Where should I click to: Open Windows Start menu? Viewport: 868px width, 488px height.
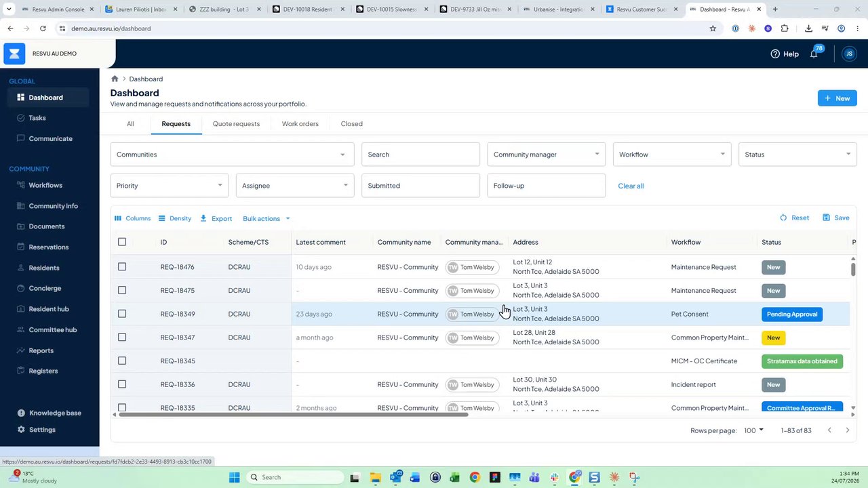(234, 477)
